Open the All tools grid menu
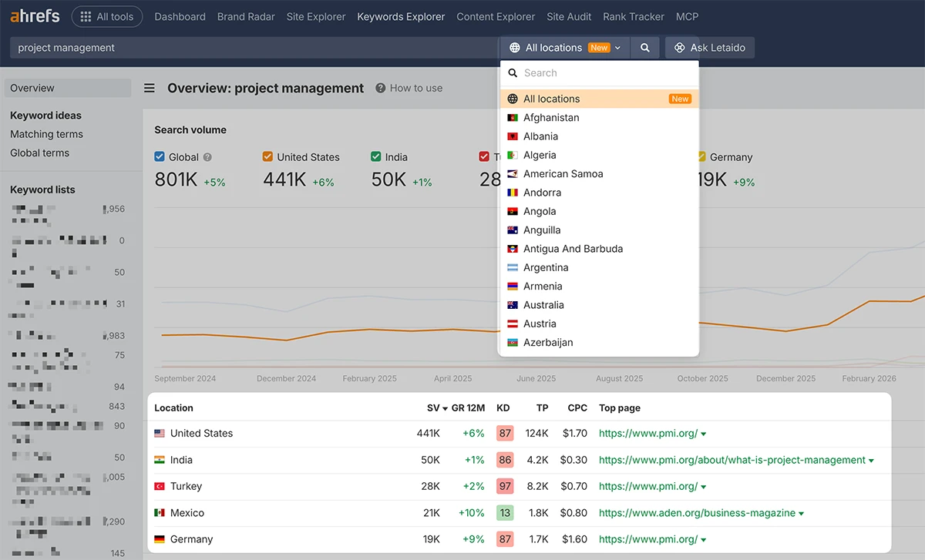925x560 pixels. tap(107, 16)
